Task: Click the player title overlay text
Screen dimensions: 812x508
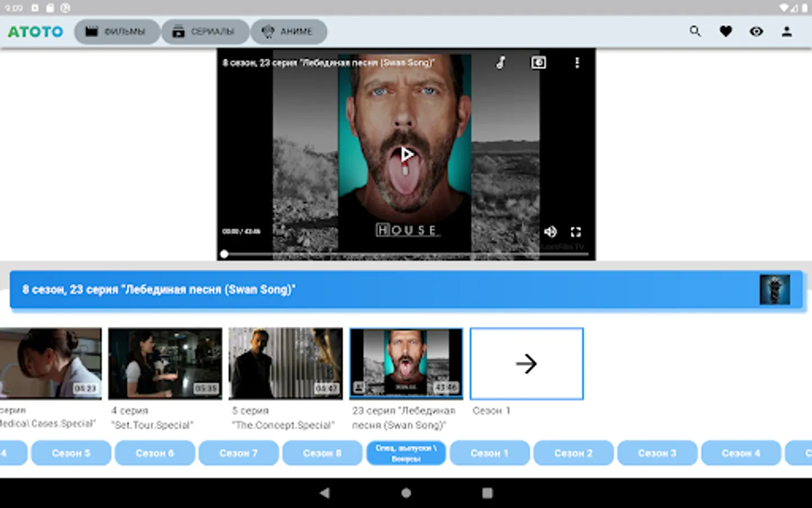Action: click(x=328, y=63)
